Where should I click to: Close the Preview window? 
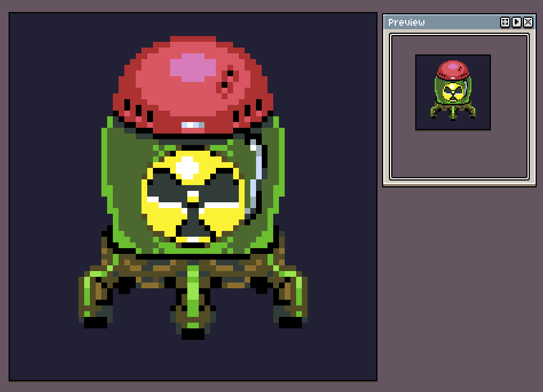528,22
